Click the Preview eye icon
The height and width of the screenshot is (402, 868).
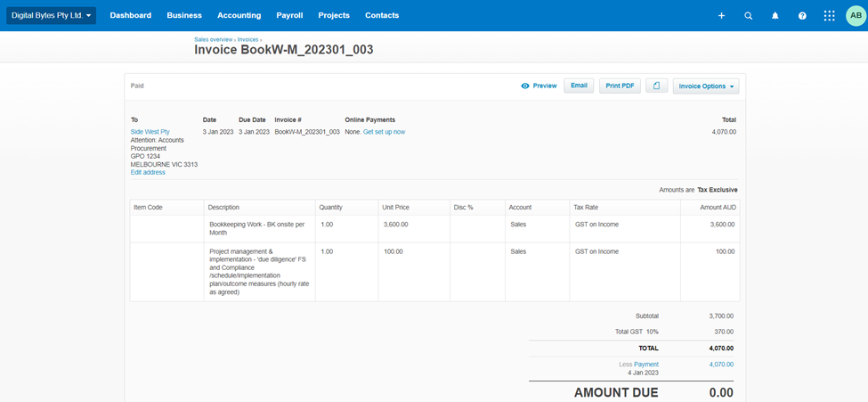(x=525, y=86)
